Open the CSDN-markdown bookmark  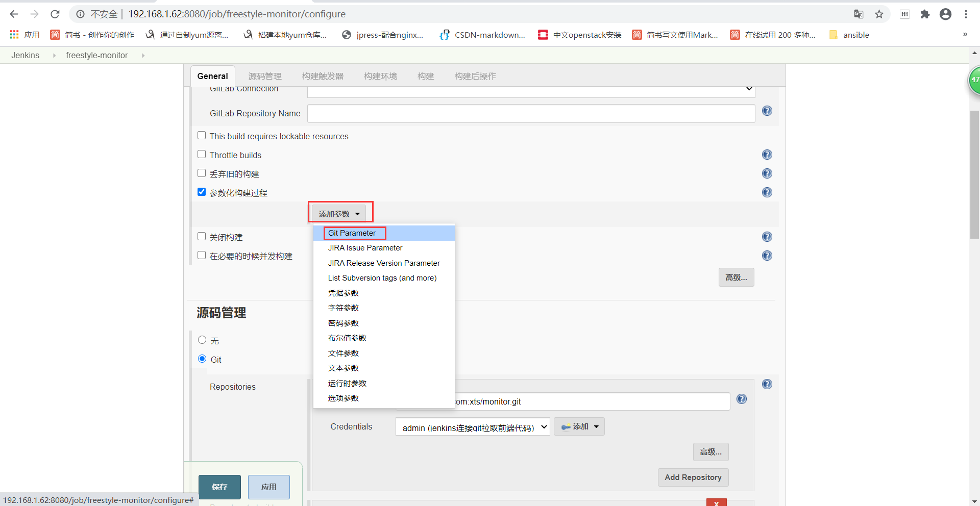click(x=482, y=35)
